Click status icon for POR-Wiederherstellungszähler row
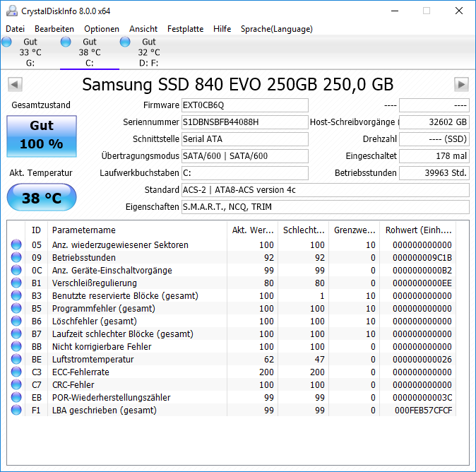Screen dimensions: 476x472 pos(16,398)
